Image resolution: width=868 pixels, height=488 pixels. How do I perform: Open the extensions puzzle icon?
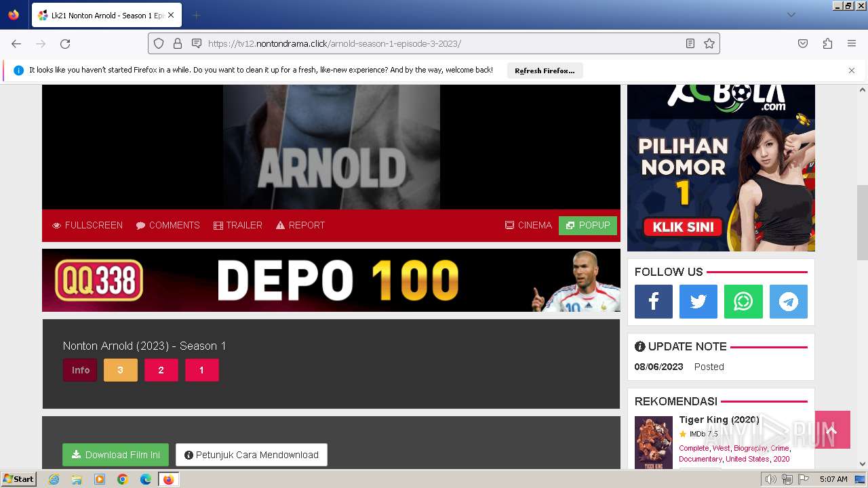[x=827, y=43]
